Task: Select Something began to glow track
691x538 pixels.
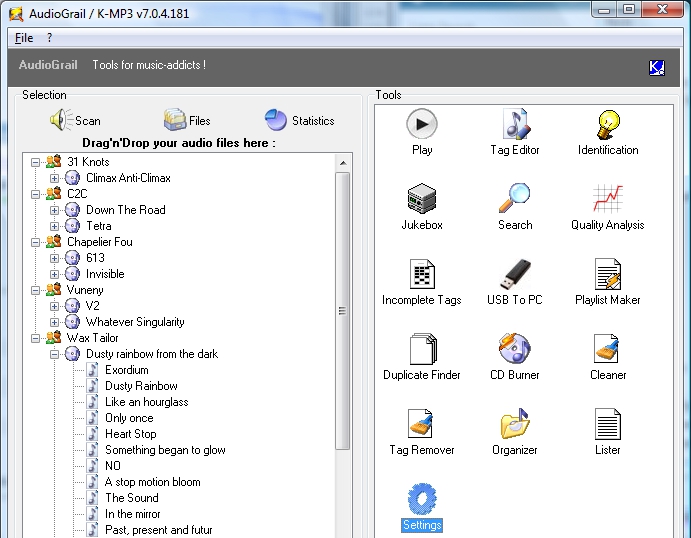Action: pyautogui.click(x=165, y=450)
